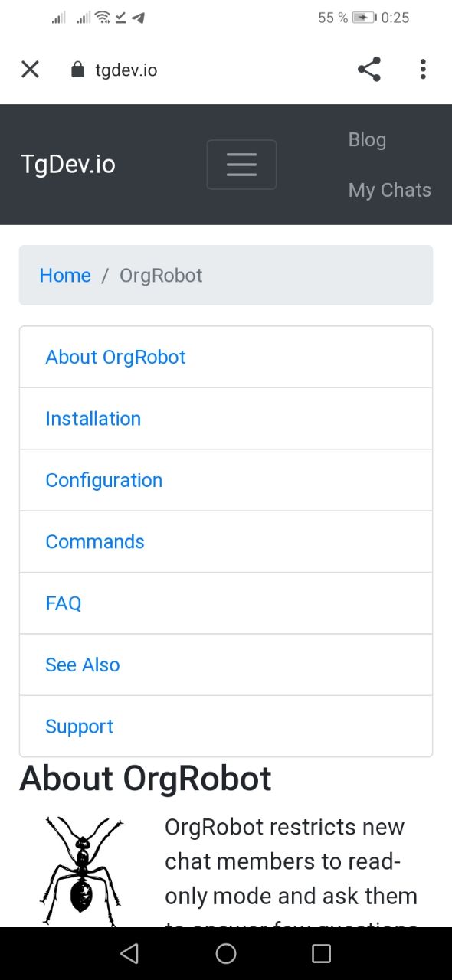Go to the TgDev.io brand link
The image size is (452, 980).
click(x=67, y=165)
